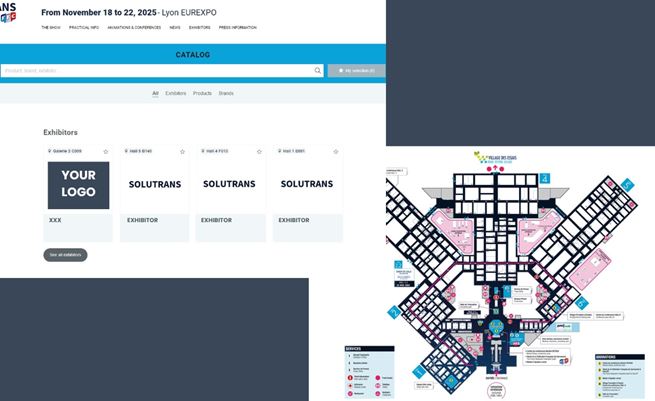The image size is (655, 401).
Task: Open The Show menu
Action: point(51,28)
